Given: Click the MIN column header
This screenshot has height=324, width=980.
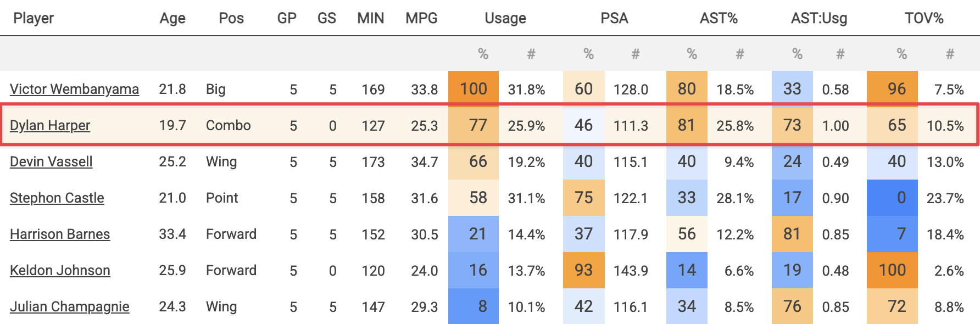Looking at the screenshot, I should 370,18.
